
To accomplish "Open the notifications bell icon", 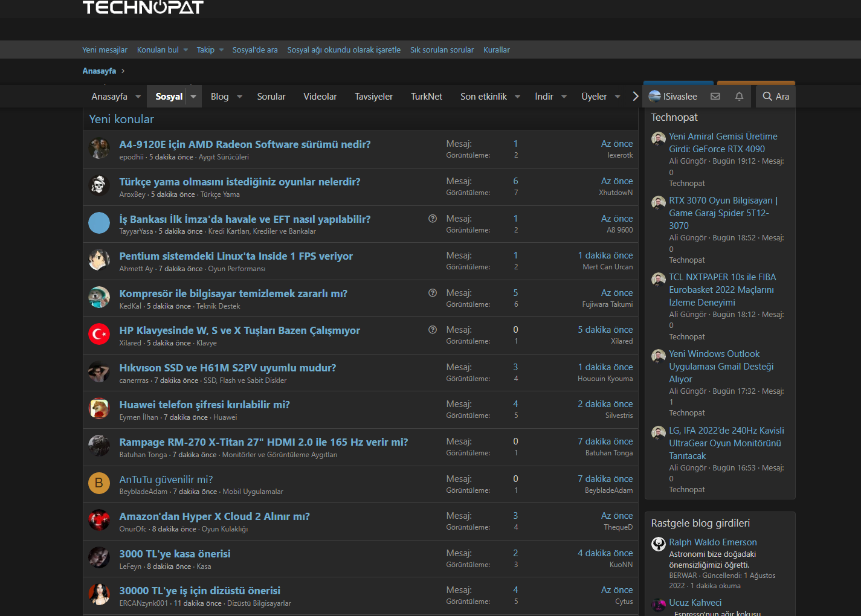I will tap(739, 97).
